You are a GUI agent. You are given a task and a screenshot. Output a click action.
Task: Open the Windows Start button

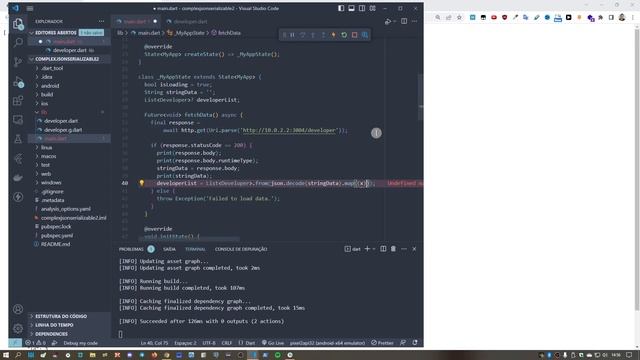point(6,355)
